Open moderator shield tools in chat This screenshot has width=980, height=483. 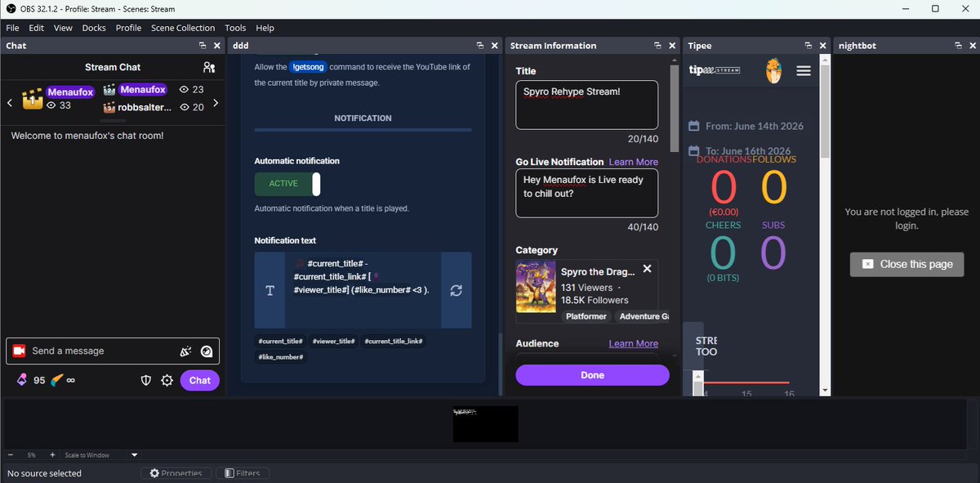147,380
